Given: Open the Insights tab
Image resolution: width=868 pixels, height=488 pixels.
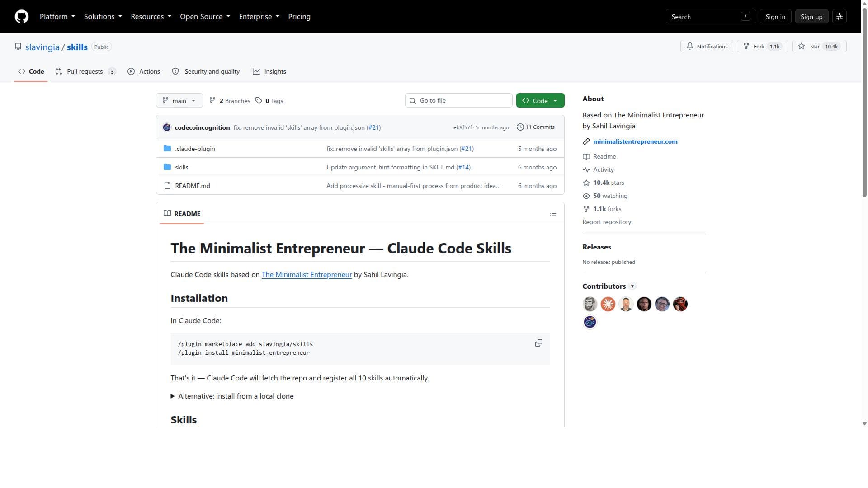Looking at the screenshot, I should coord(269,72).
